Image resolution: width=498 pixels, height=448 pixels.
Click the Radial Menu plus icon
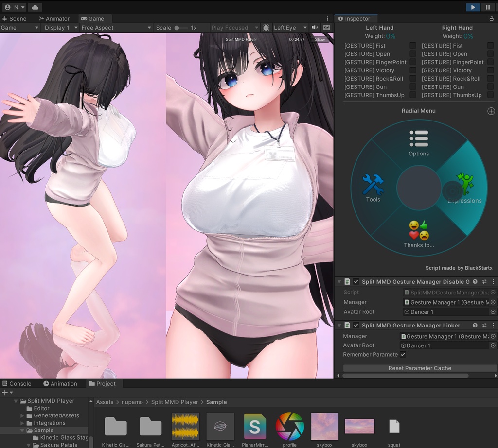[x=491, y=111]
